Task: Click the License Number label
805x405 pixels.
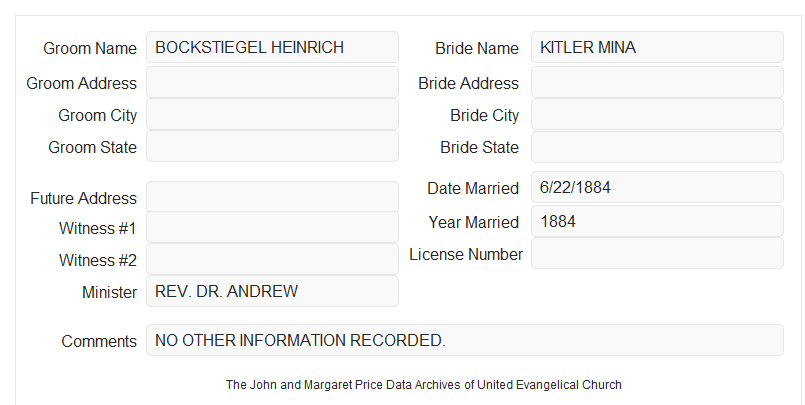Action: [466, 254]
